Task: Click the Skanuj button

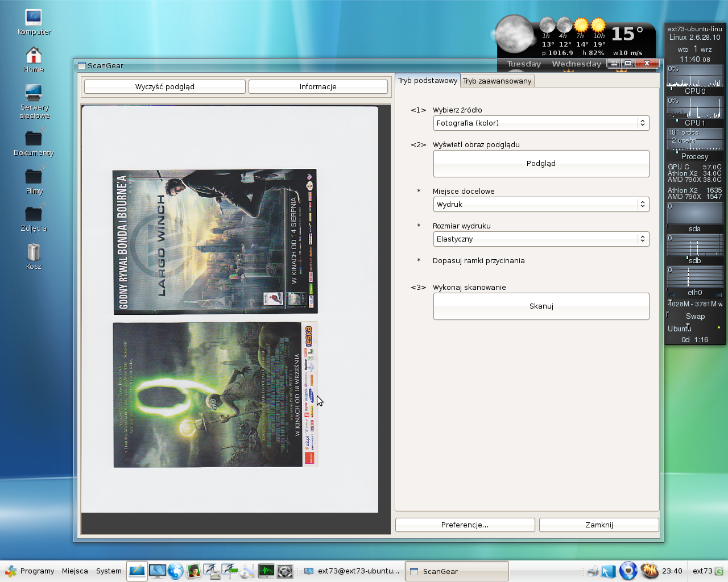Action: tap(541, 306)
